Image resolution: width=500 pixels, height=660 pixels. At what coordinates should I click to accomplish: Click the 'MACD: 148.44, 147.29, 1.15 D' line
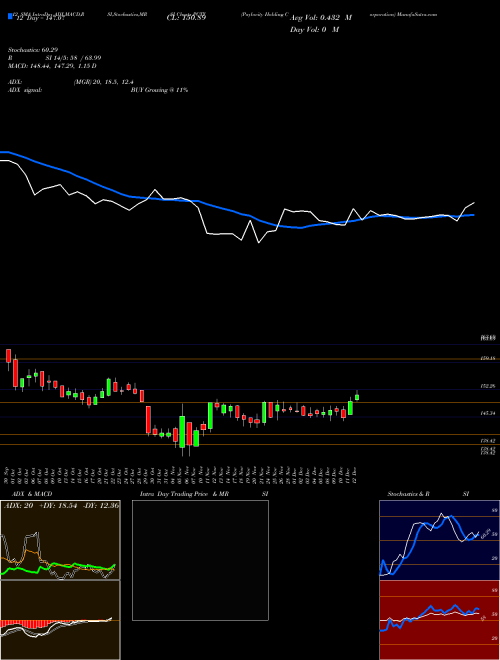(52, 66)
